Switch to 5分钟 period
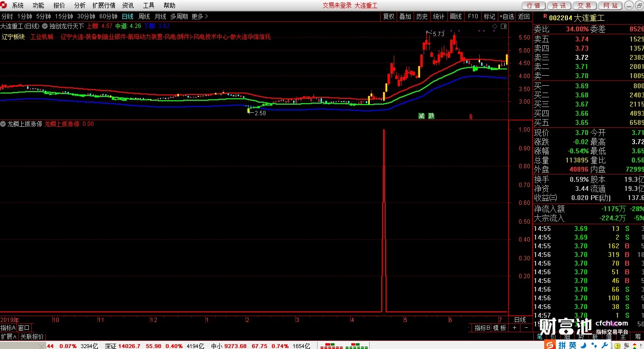 click(x=43, y=16)
